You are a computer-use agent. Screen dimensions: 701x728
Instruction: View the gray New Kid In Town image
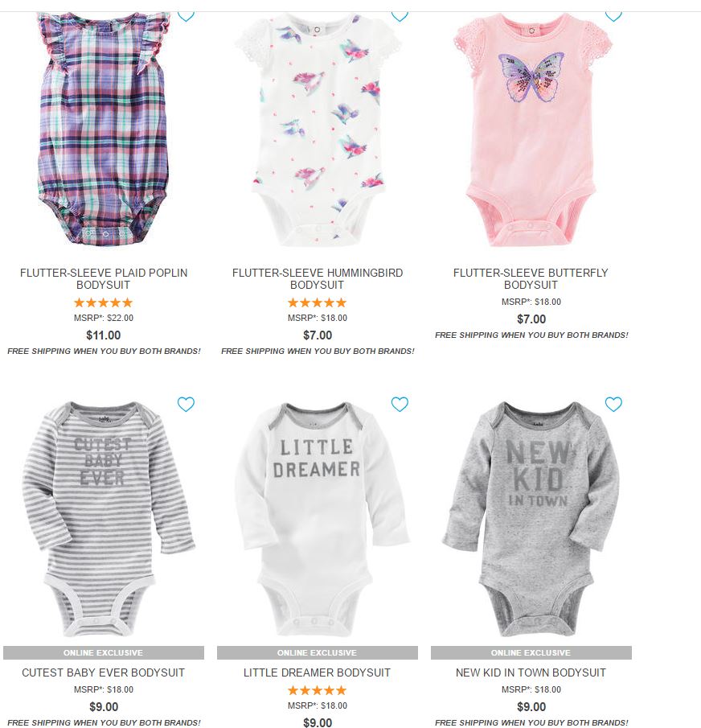pos(531,519)
